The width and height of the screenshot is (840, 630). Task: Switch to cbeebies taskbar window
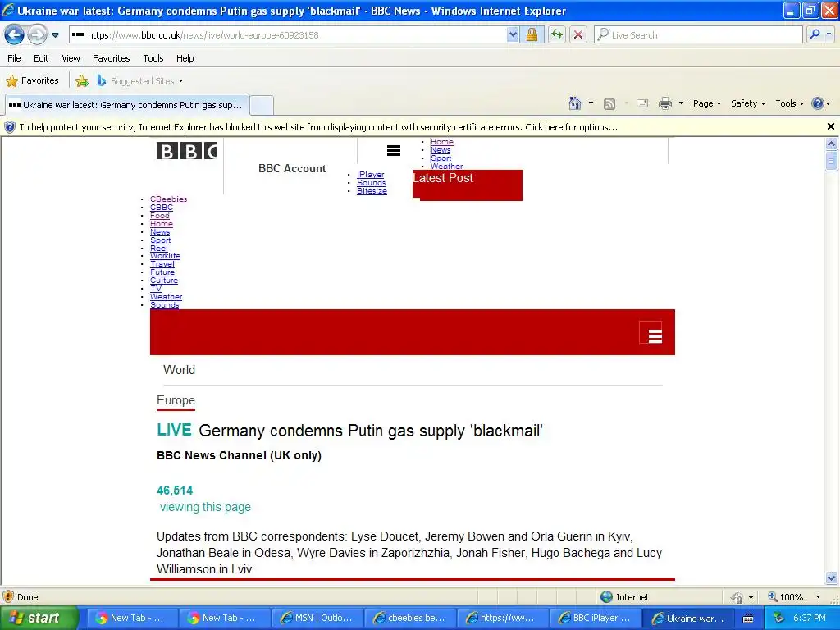pos(410,619)
